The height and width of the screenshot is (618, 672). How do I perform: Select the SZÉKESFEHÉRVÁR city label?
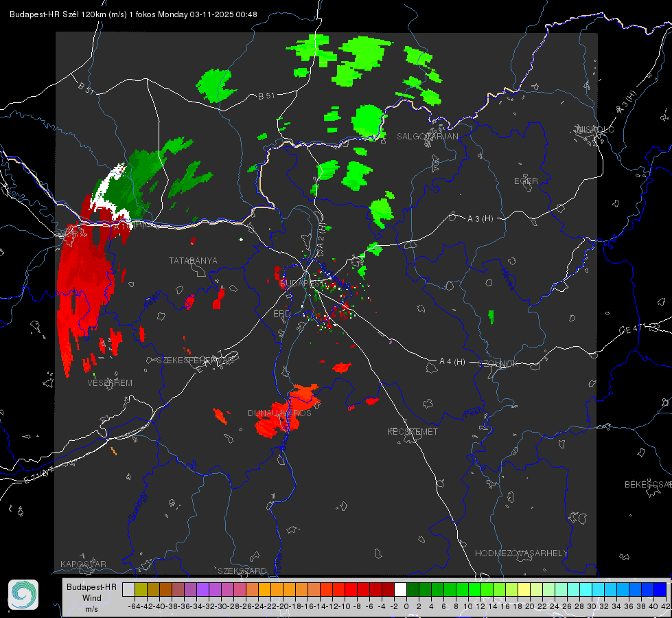click(x=195, y=360)
